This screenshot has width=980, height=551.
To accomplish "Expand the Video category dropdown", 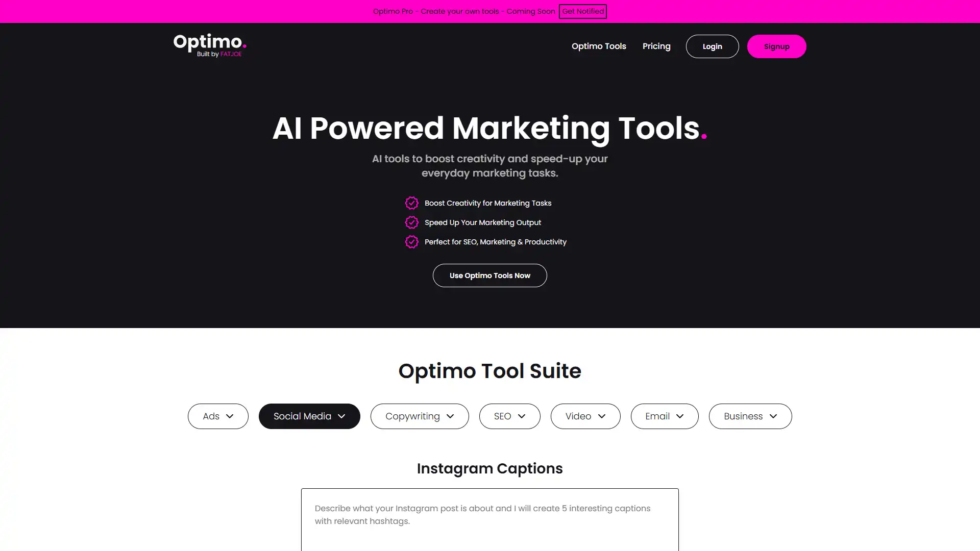I will [585, 416].
